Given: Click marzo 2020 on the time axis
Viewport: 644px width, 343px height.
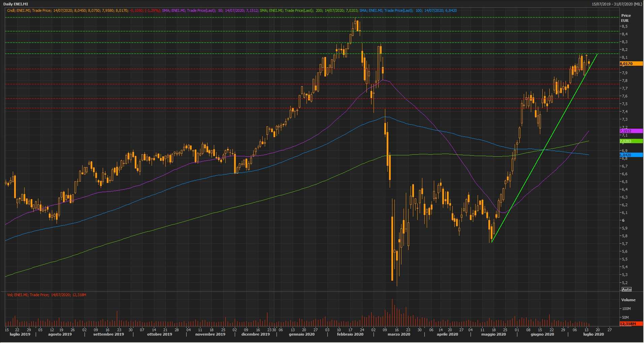Looking at the screenshot, I should tap(399, 335).
